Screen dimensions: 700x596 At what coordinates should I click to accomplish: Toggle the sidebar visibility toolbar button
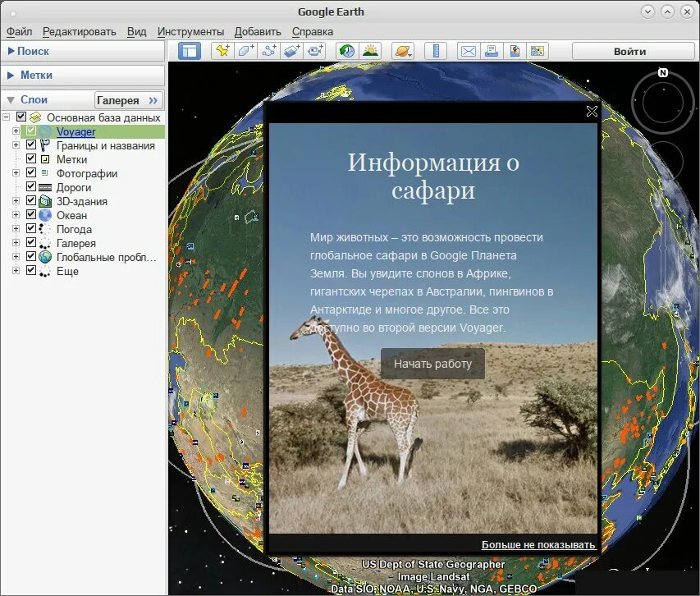pos(190,51)
